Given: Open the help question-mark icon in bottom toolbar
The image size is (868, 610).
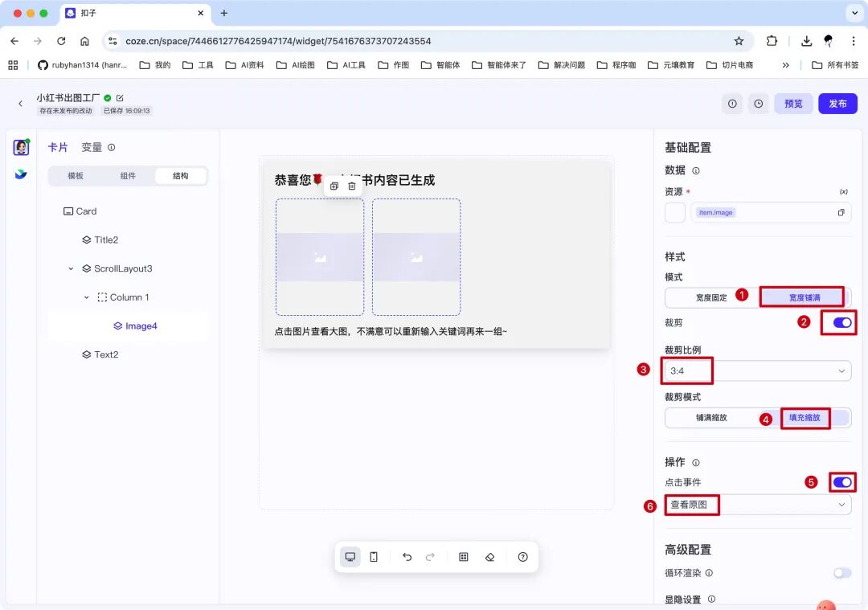Looking at the screenshot, I should coord(522,556).
